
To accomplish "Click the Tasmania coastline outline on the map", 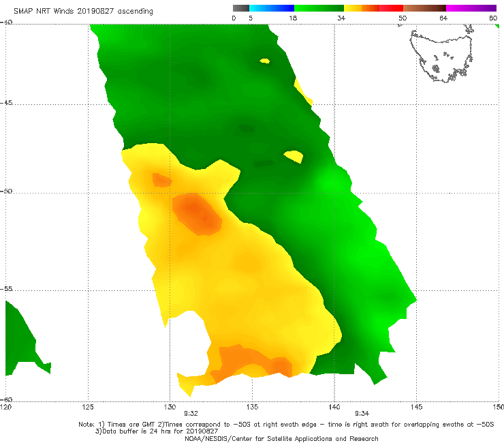I will point(442,55).
